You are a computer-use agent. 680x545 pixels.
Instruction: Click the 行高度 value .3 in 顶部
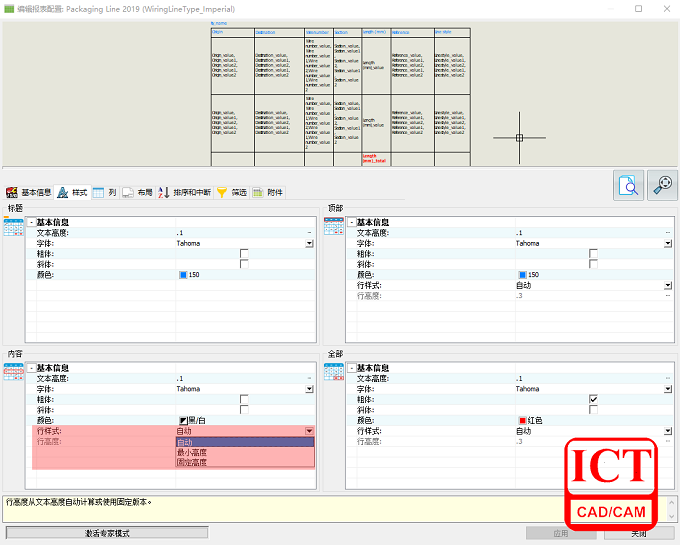pyautogui.click(x=519, y=296)
